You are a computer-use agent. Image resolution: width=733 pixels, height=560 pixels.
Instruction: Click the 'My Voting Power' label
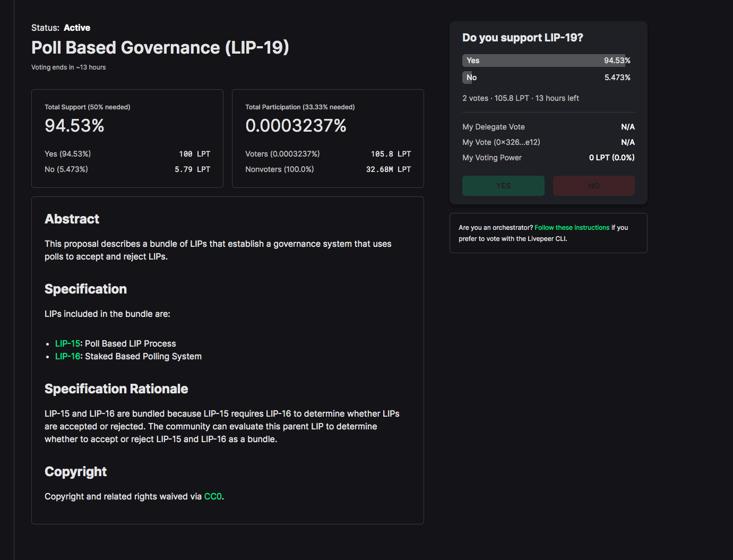[x=492, y=158]
